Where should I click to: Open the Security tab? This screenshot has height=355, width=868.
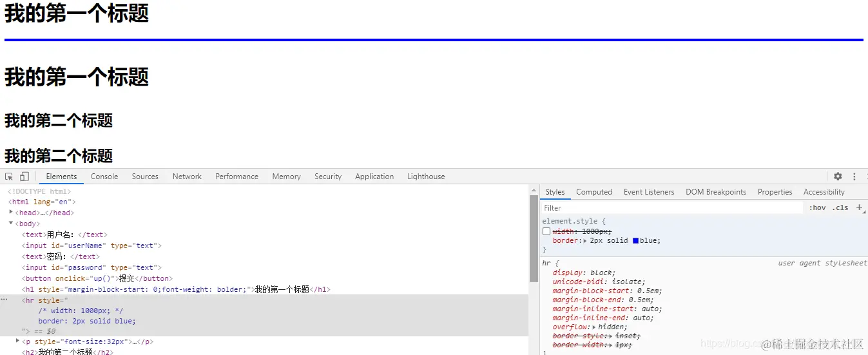click(x=328, y=177)
